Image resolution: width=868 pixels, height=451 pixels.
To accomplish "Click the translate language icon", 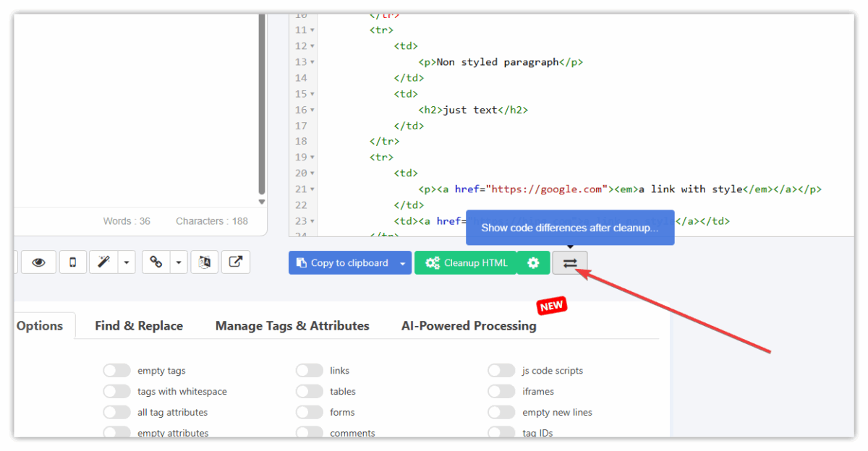I will (x=204, y=262).
